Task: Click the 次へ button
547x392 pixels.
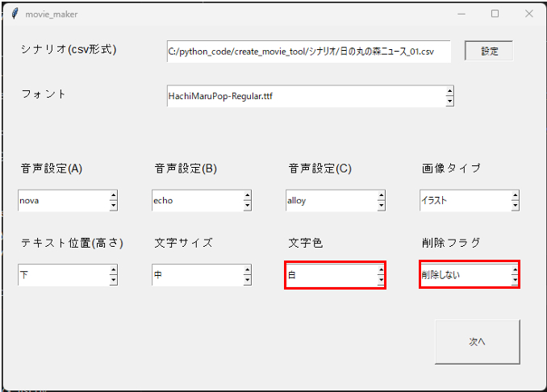Action: coord(478,342)
